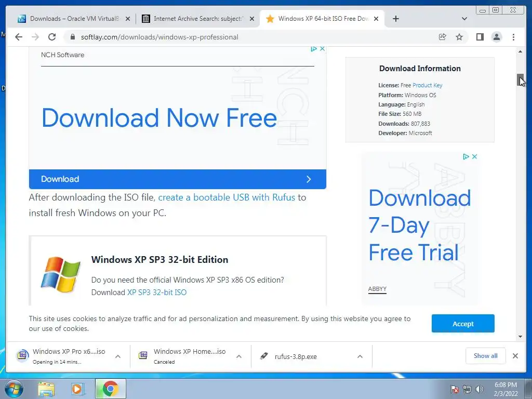Open the Action Center flag icon
Viewport: 532px width, 399px height.
coord(455,389)
